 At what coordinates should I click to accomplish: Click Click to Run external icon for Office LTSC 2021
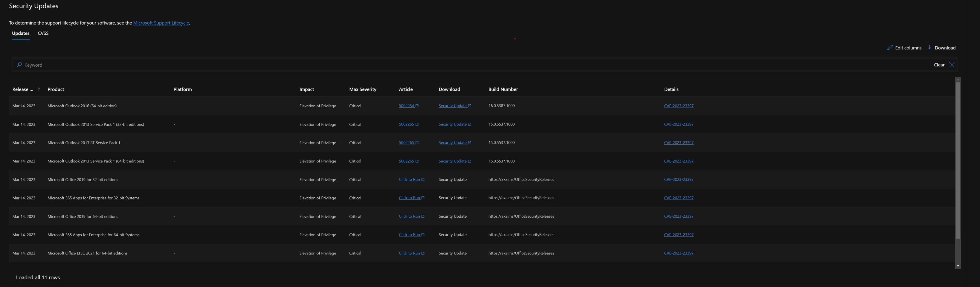(423, 254)
